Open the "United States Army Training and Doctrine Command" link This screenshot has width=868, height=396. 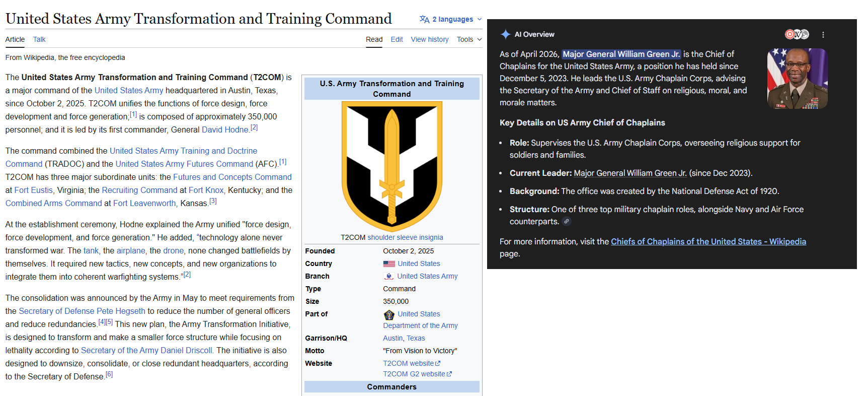coord(131,157)
